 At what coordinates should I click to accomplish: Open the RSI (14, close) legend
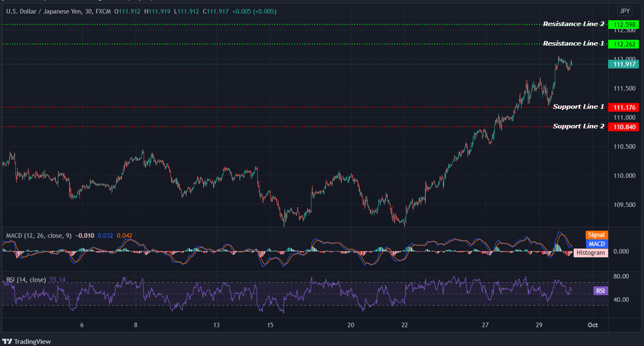pyautogui.click(x=26, y=280)
